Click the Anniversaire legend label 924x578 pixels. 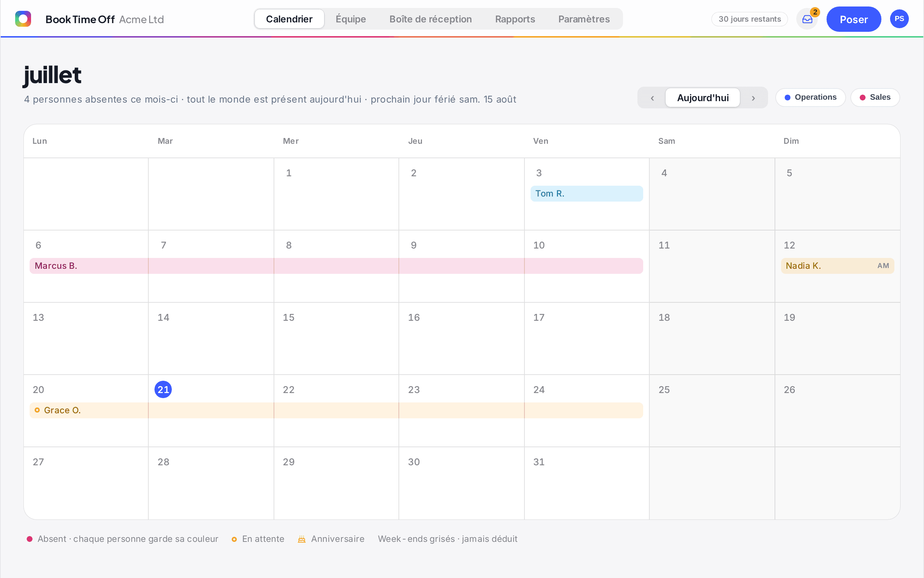coord(337,539)
